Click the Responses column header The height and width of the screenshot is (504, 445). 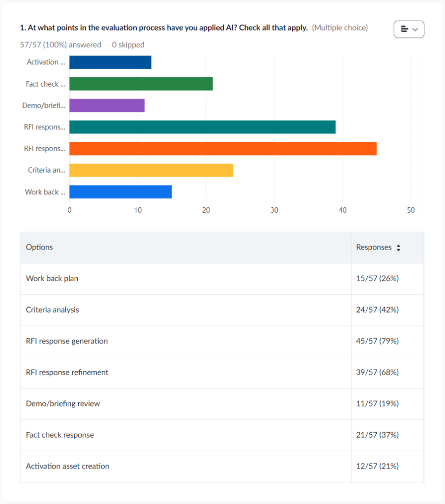point(374,248)
